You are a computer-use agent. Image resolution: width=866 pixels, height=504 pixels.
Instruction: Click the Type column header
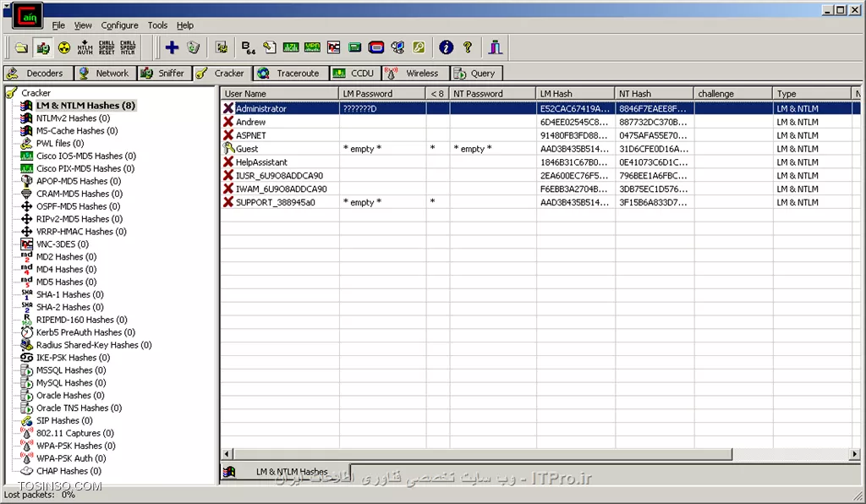[x=811, y=94]
